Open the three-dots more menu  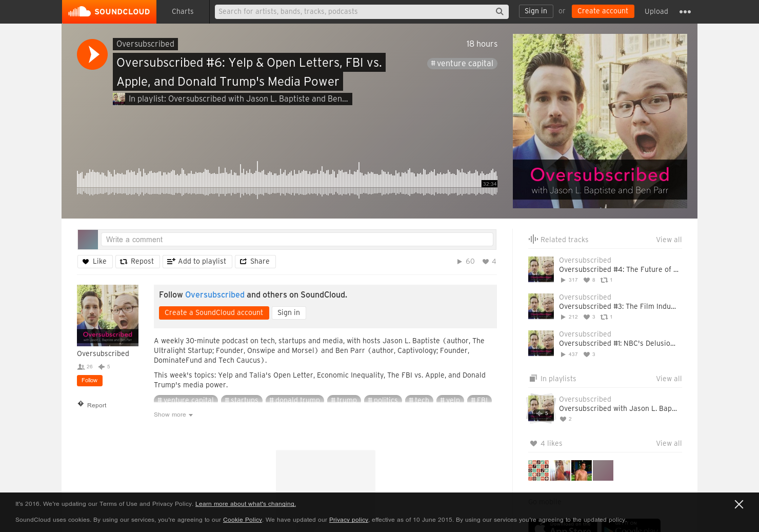pyautogui.click(x=685, y=12)
